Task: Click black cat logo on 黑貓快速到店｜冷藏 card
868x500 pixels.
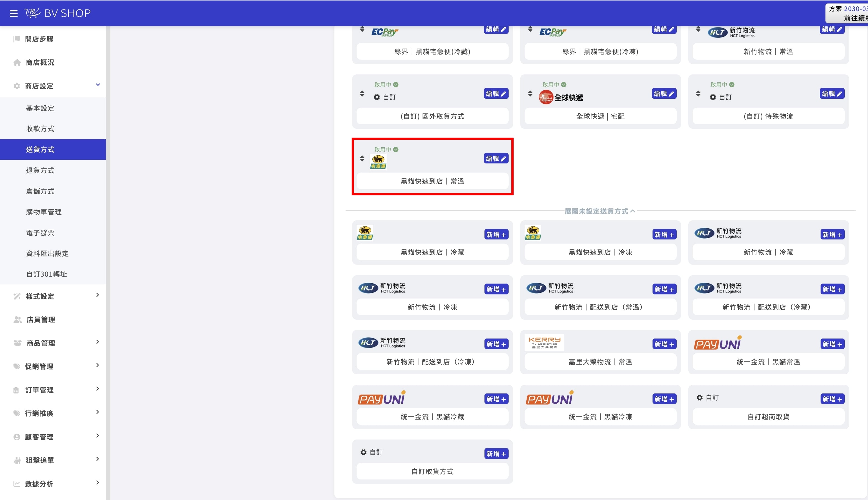Action: (365, 233)
